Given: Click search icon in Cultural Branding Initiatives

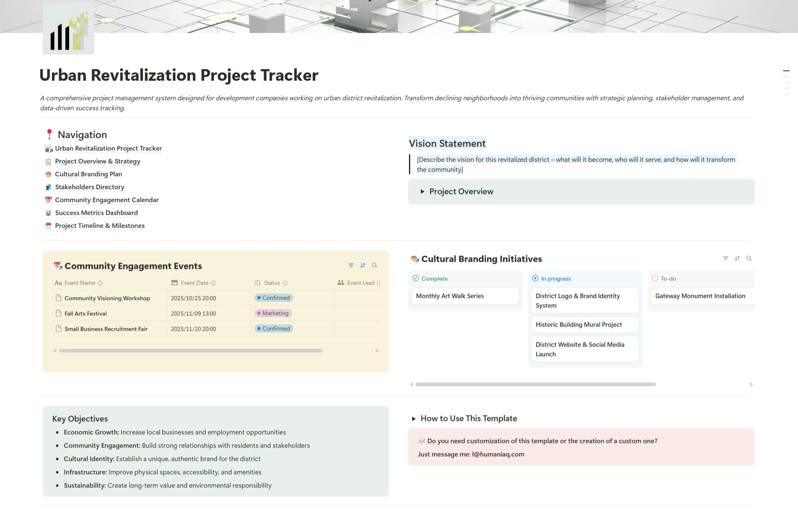Looking at the screenshot, I should pos(749,259).
